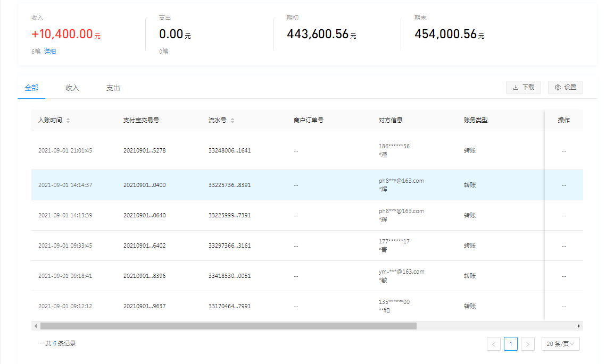Go to previous page with left chevron
614x364 pixels.
[x=493, y=344]
